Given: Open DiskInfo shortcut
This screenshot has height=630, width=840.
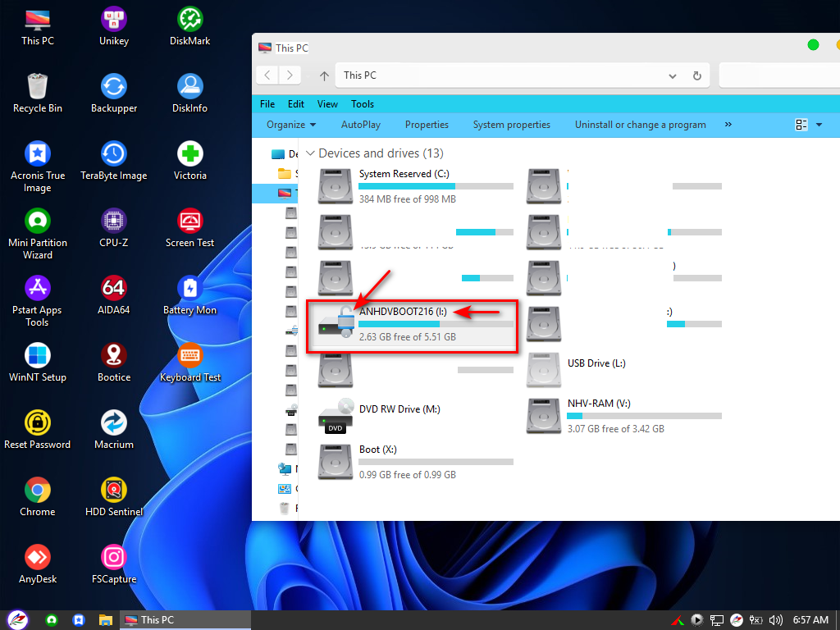Looking at the screenshot, I should (189, 94).
